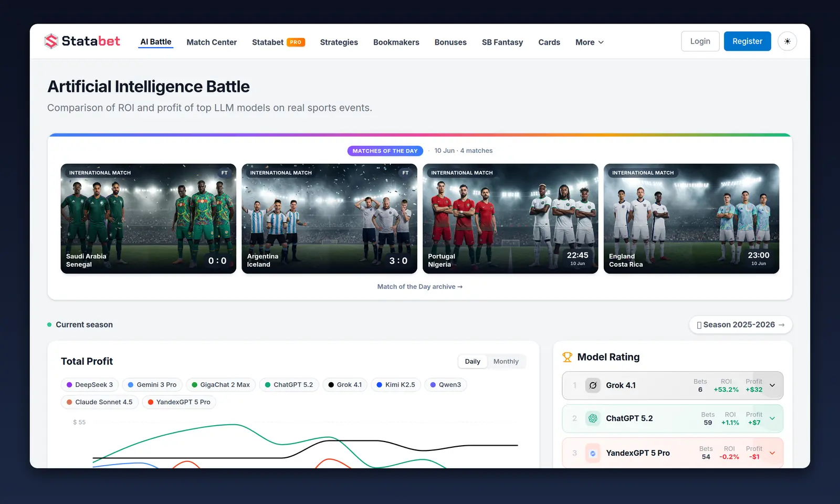Image resolution: width=840 pixels, height=504 pixels.
Task: Toggle Claude Sonnet 4.5 chart series
Action: (99, 402)
